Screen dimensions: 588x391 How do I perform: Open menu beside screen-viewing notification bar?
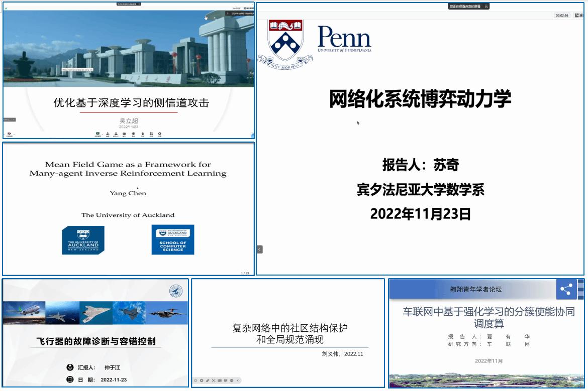click(486, 7)
